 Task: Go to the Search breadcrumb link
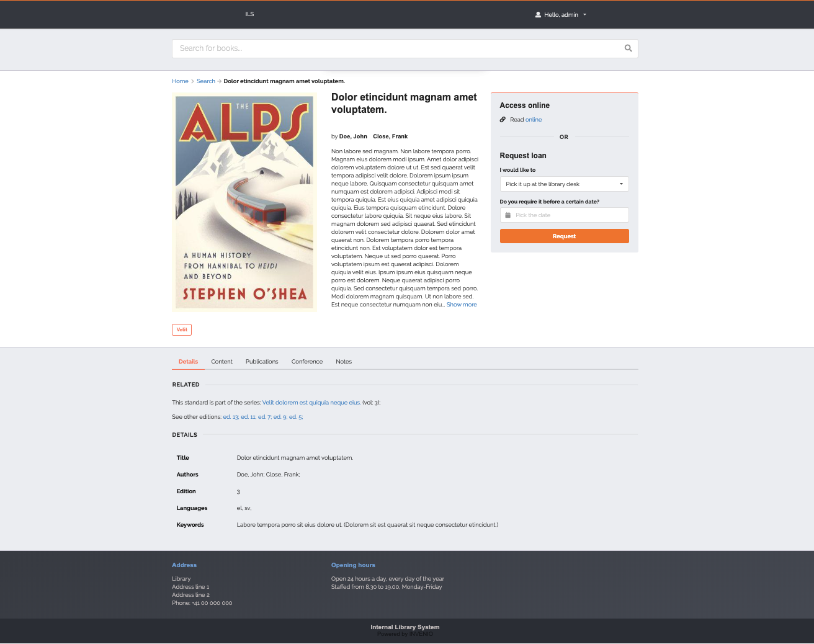(206, 81)
